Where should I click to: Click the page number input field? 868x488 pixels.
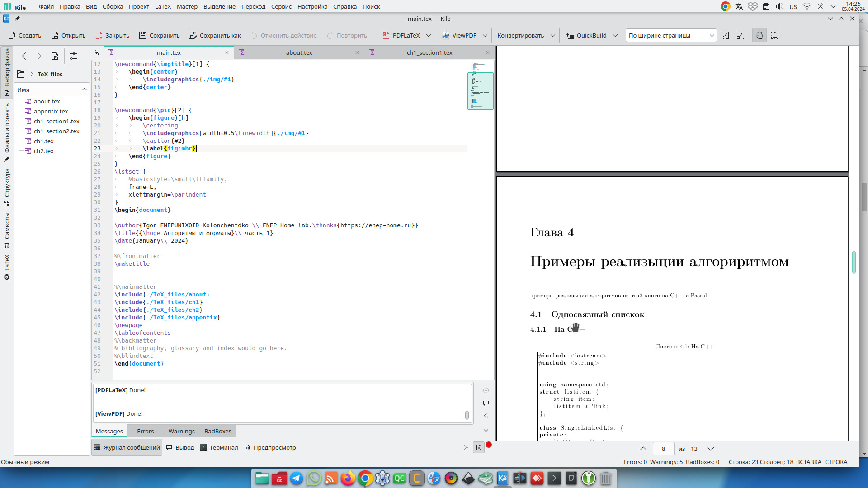pos(663,449)
